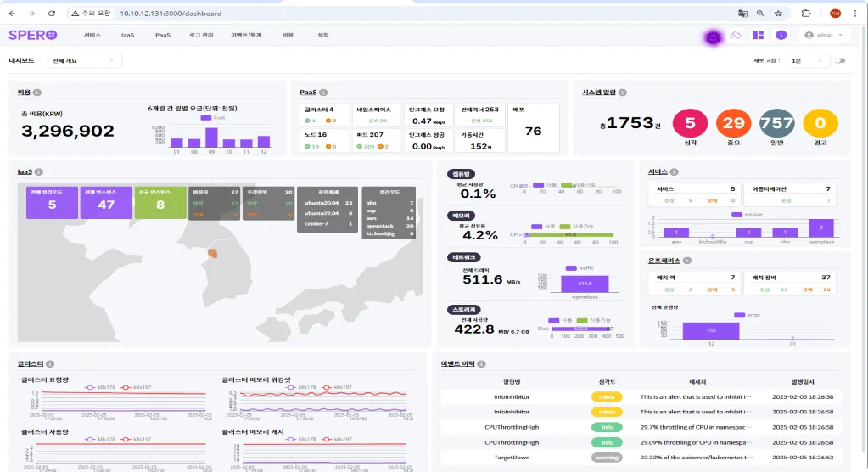Toggle the Cost legend in monthly chart
Image resolution: width=868 pixels, height=472 pixels.
[213, 117]
